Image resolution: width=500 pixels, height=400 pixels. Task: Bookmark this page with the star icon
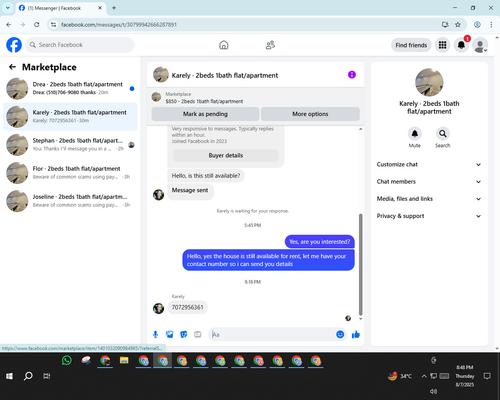(x=458, y=24)
